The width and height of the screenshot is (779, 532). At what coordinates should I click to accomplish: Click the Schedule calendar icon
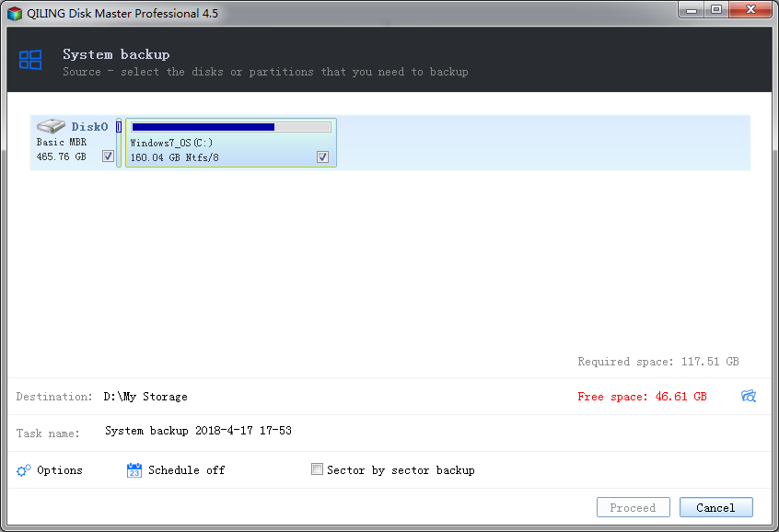point(134,470)
